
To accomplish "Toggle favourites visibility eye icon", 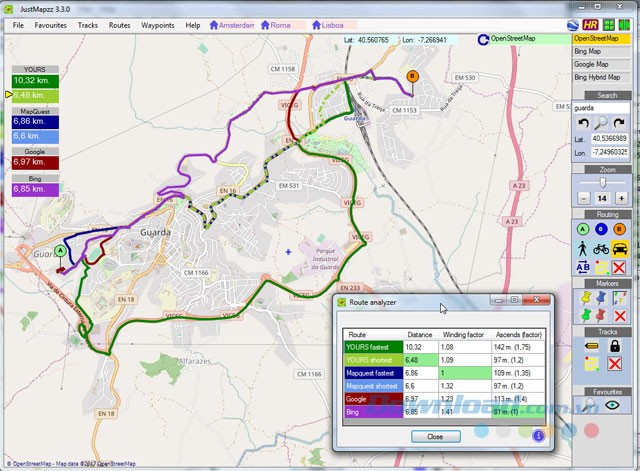I will (x=610, y=406).
